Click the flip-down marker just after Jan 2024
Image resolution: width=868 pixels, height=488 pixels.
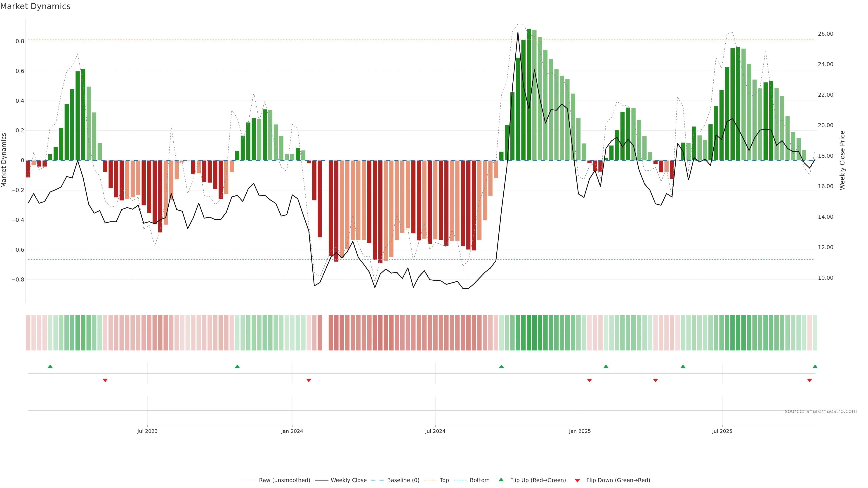point(309,380)
